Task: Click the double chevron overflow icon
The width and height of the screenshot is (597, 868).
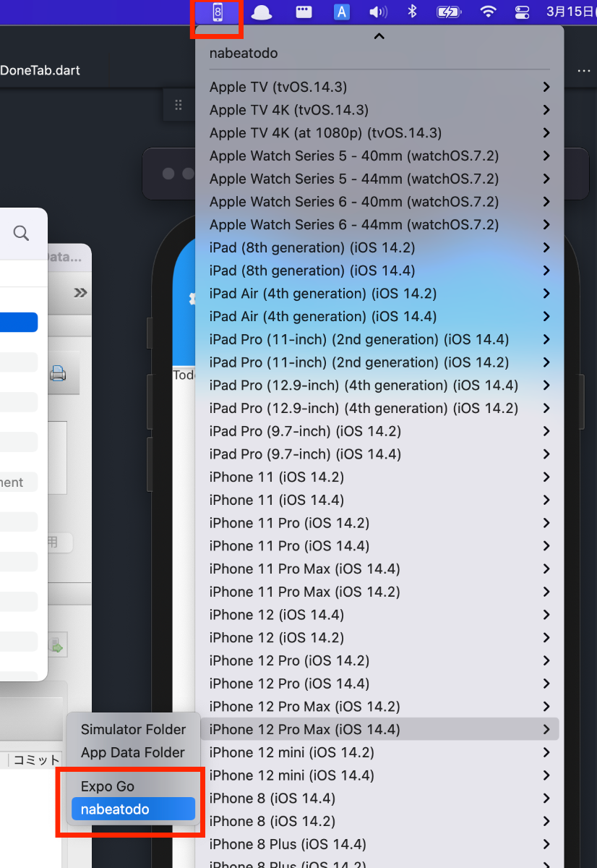Action: click(80, 292)
